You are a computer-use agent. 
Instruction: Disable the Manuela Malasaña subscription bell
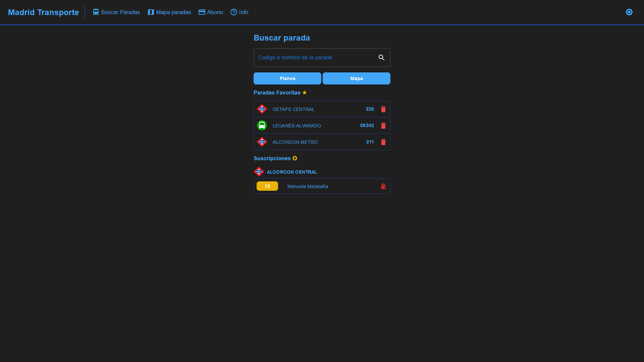point(383,186)
